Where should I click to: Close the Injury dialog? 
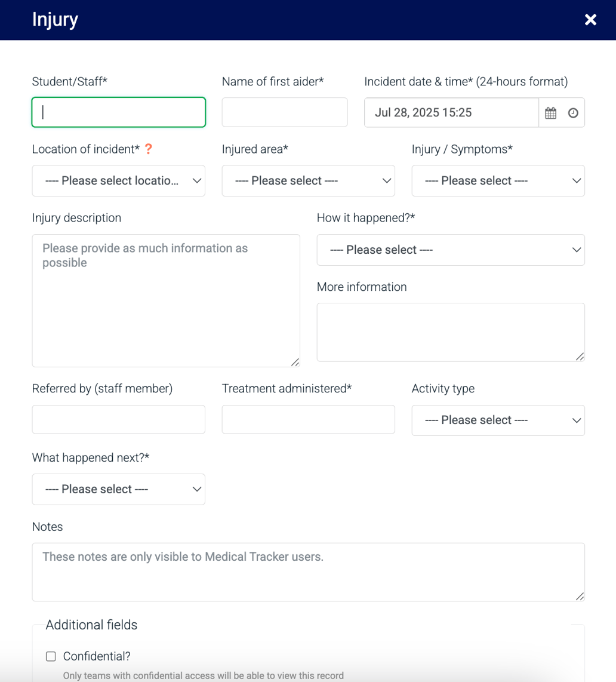590,20
